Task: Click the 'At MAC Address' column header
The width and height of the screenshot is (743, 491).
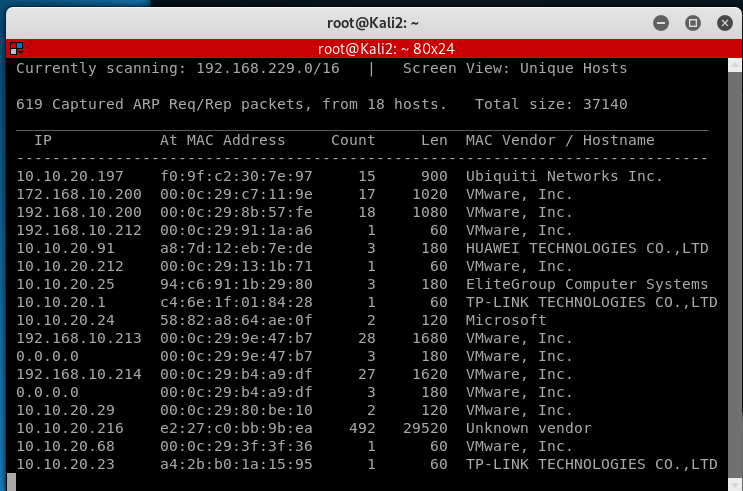Action: point(223,140)
